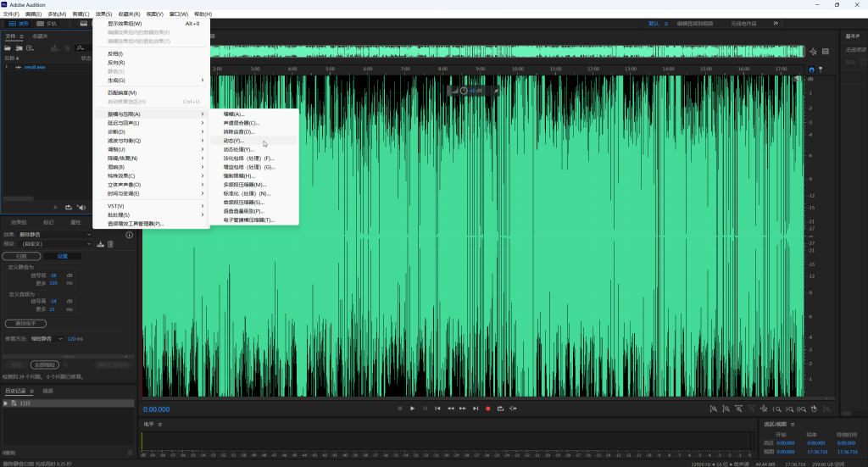Screen dimensions: 868x467
Task: Click the info icon in diagnostics panel
Action: (x=129, y=235)
